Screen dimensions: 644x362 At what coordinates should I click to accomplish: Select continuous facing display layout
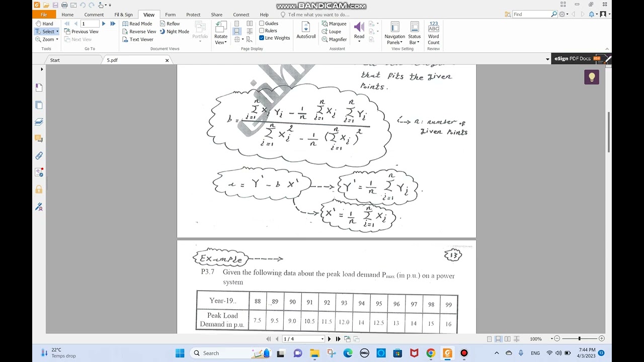pyautogui.click(x=250, y=32)
